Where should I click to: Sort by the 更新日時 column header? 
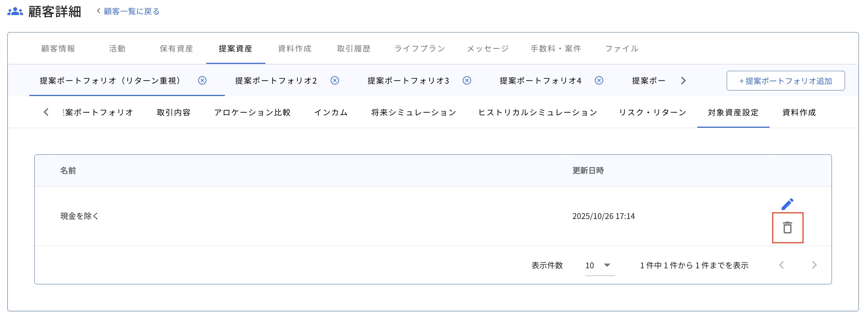(587, 170)
